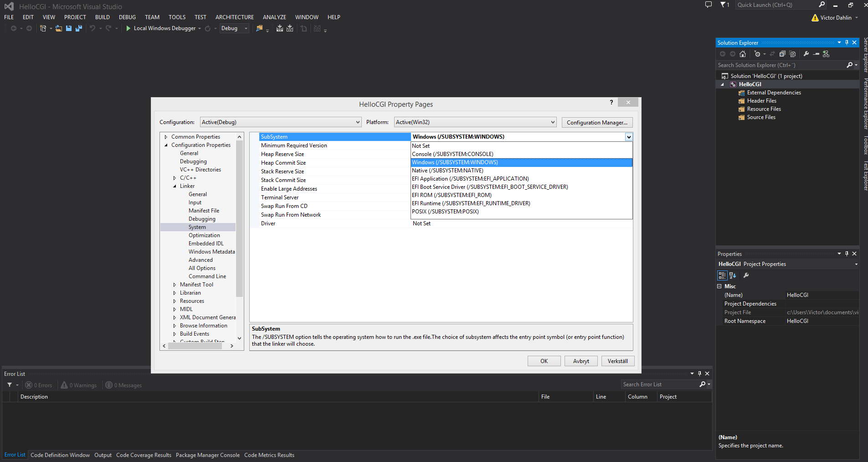
Task: Toggle the 0 Warnings filter
Action: coord(79,385)
